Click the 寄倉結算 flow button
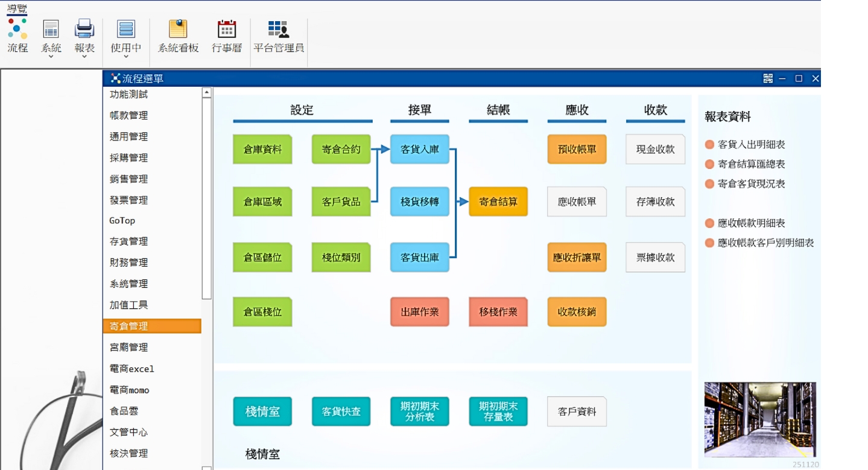This screenshot has height=470, width=868. click(498, 202)
